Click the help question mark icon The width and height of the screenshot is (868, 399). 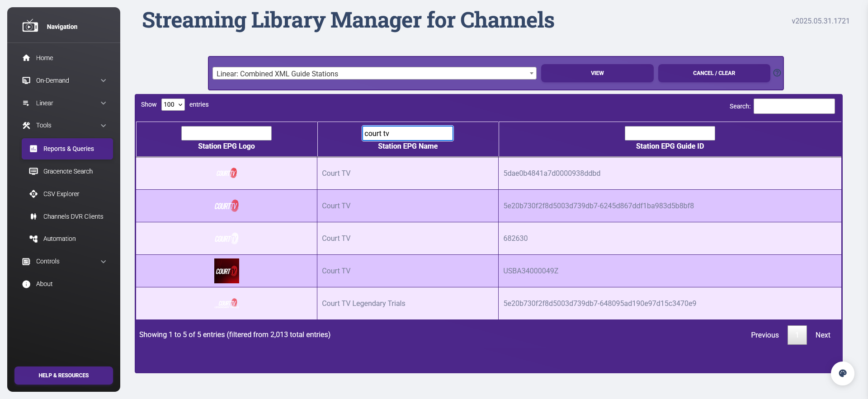(x=777, y=73)
